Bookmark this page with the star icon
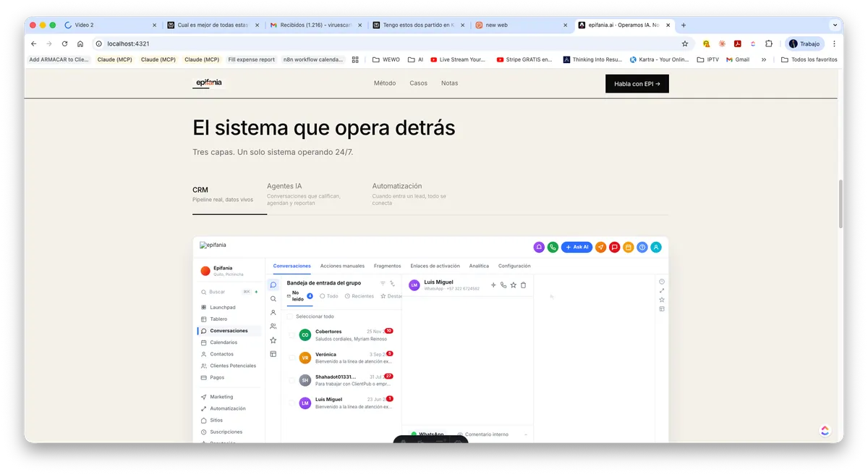The image size is (868, 475). coord(685,43)
